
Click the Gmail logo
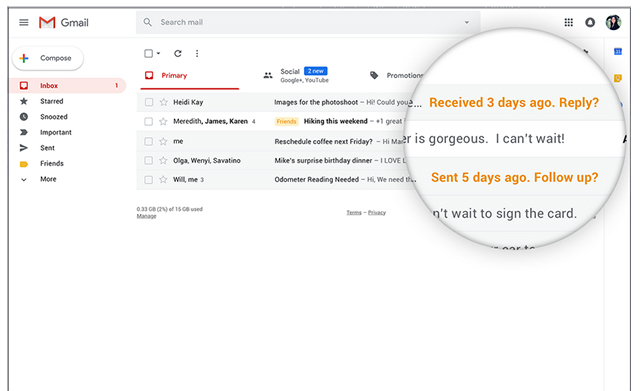click(64, 22)
